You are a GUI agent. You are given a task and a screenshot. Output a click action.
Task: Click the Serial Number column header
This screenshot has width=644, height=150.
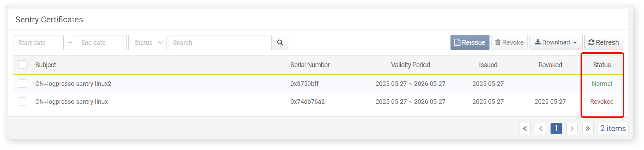pyautogui.click(x=310, y=65)
